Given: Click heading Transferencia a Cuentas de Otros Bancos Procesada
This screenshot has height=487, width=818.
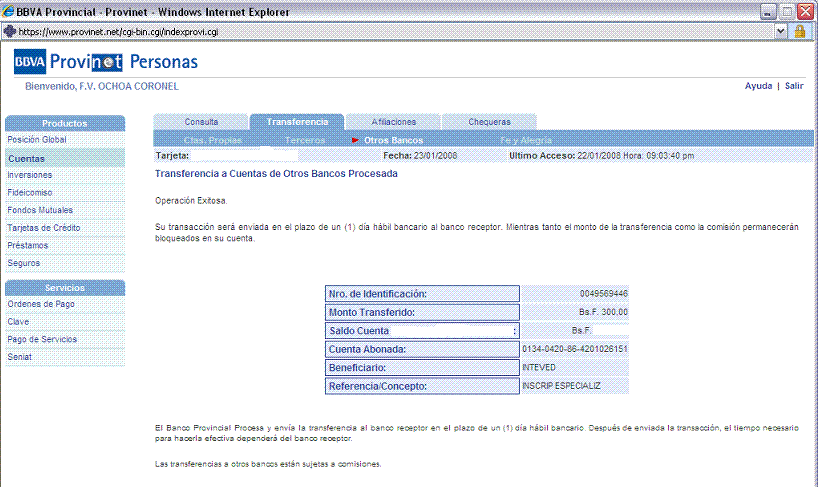Looking at the screenshot, I should coord(276,174).
